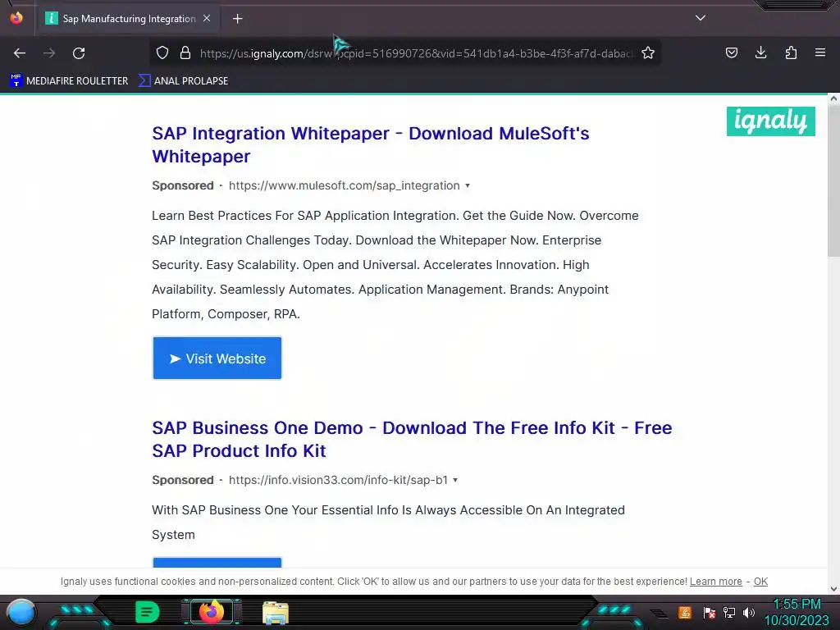Go forward one page
Screen dimensions: 840x630
pyautogui.click(x=49, y=53)
